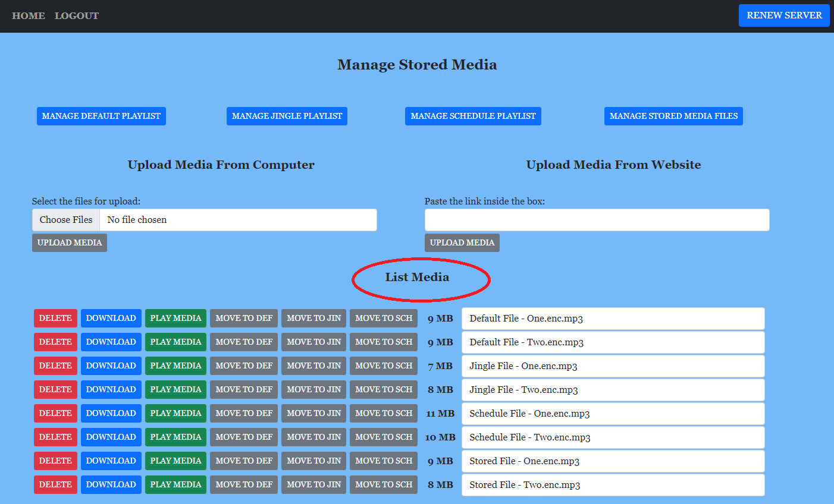The image size is (834, 504).
Task: Move Jingle File - Two.enc.mp3 to DEF
Action: [244, 389]
